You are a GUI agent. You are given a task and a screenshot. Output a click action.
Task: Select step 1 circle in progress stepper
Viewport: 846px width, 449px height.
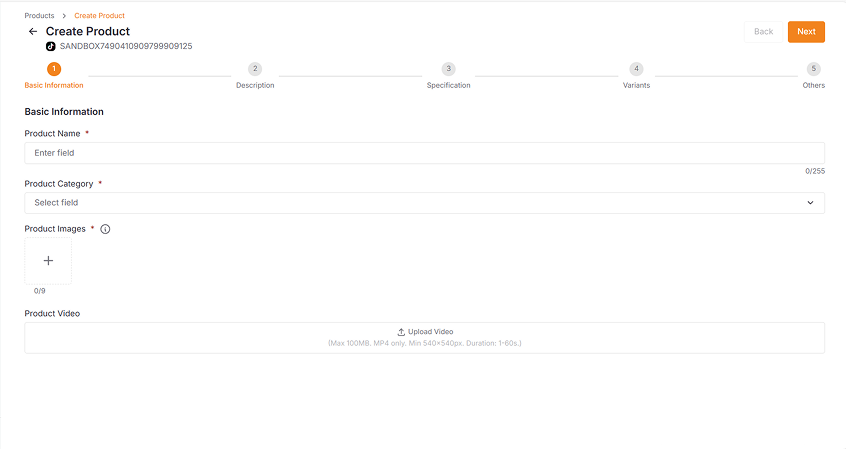(x=54, y=69)
